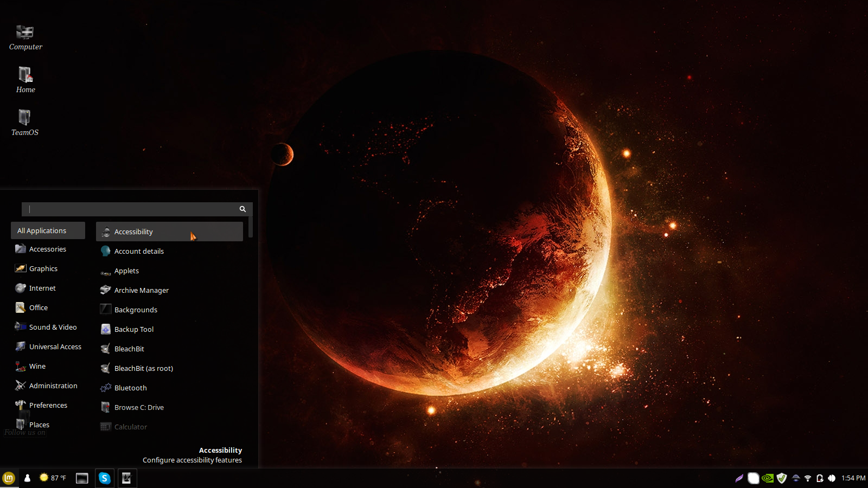The width and height of the screenshot is (868, 488).
Task: Click the purple feather tray icon
Action: click(x=739, y=478)
